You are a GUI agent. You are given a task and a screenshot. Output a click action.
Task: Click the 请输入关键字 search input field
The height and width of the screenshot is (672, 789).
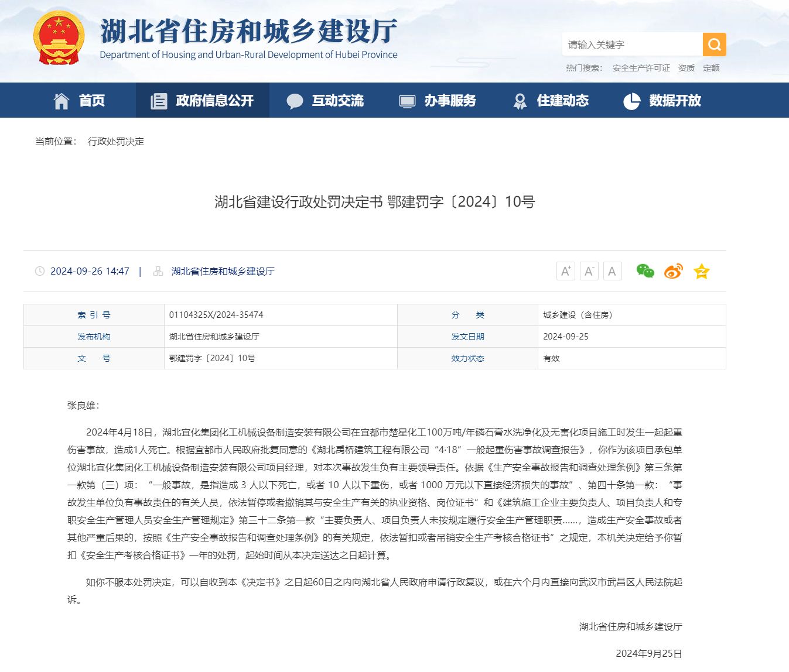pos(633,44)
